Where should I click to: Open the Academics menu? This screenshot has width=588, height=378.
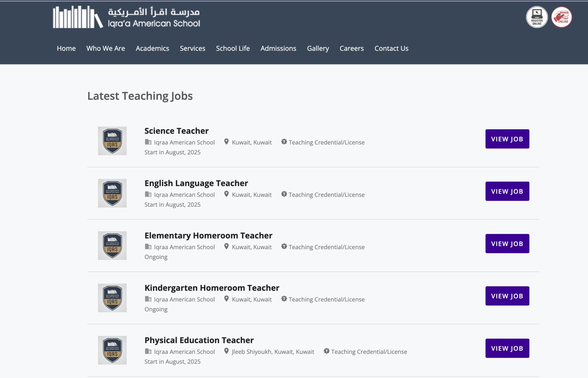click(x=153, y=48)
